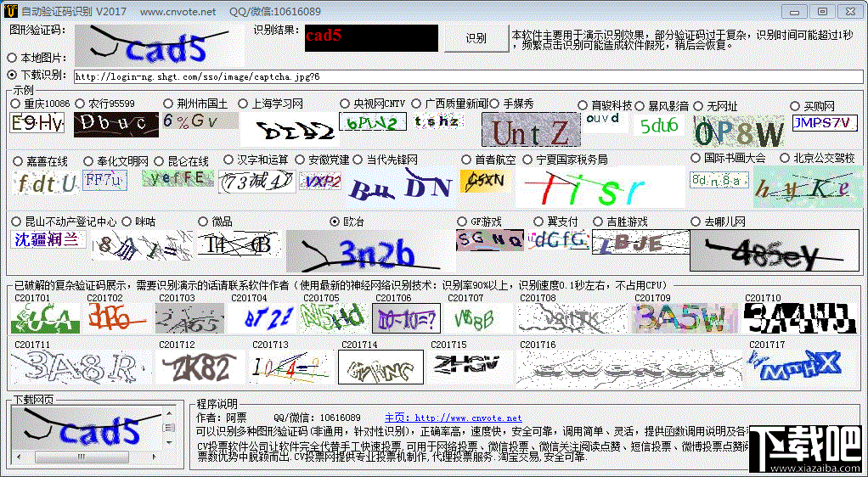Pick the 昆仑在线 radio button
This screenshot has height=477, width=868.
coord(159,161)
